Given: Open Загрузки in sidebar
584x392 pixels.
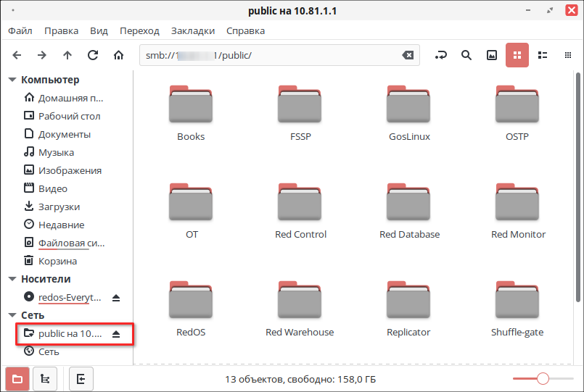Looking at the screenshot, I should pyautogui.click(x=52, y=207).
